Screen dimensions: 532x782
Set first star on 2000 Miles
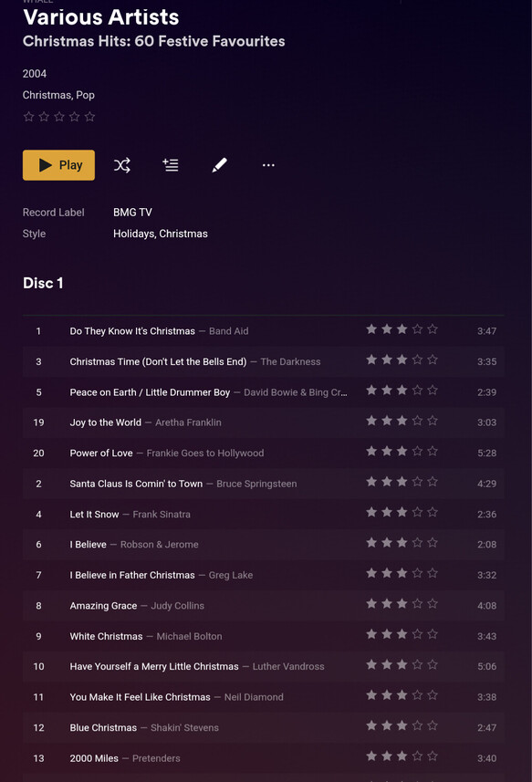click(371, 756)
